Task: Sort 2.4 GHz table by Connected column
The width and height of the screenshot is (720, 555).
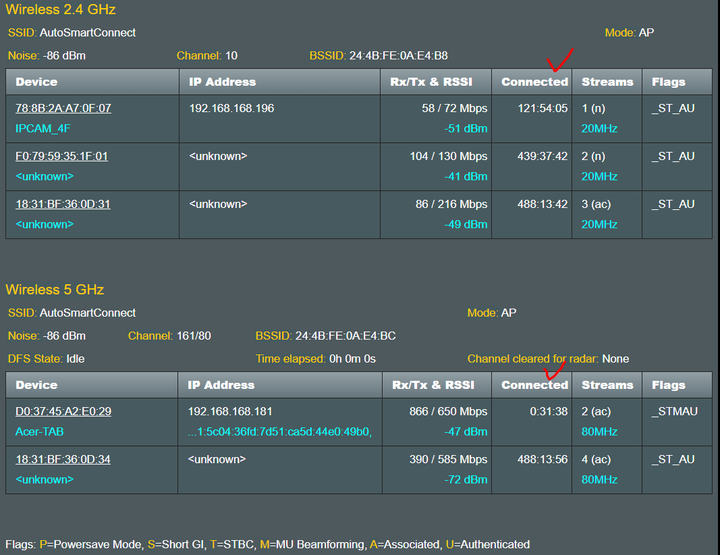Action: (x=532, y=82)
